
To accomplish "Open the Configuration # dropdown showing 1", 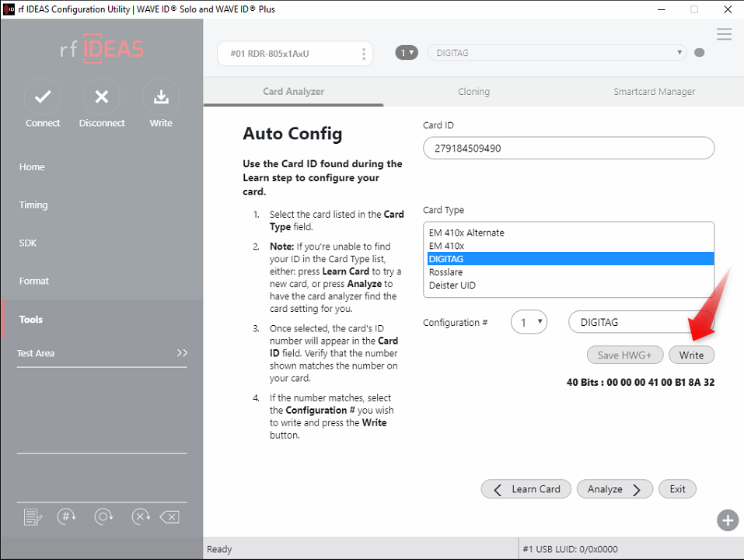I will [x=529, y=322].
